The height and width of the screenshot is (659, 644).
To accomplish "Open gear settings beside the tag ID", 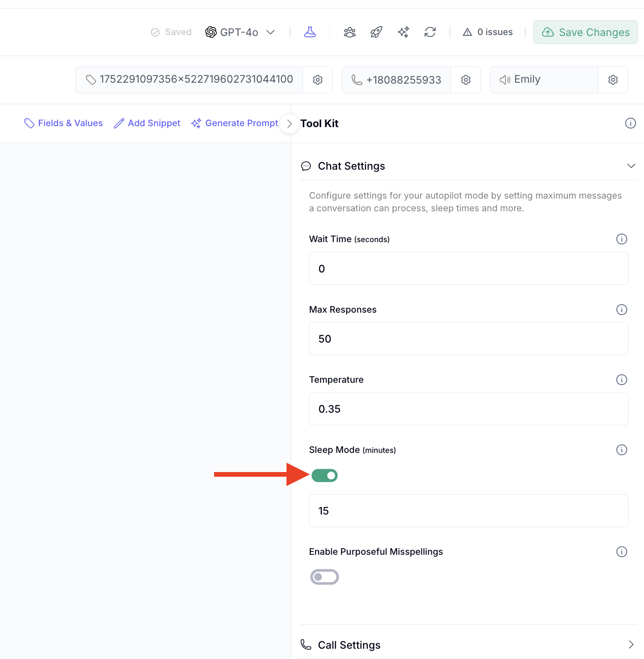I will click(318, 80).
